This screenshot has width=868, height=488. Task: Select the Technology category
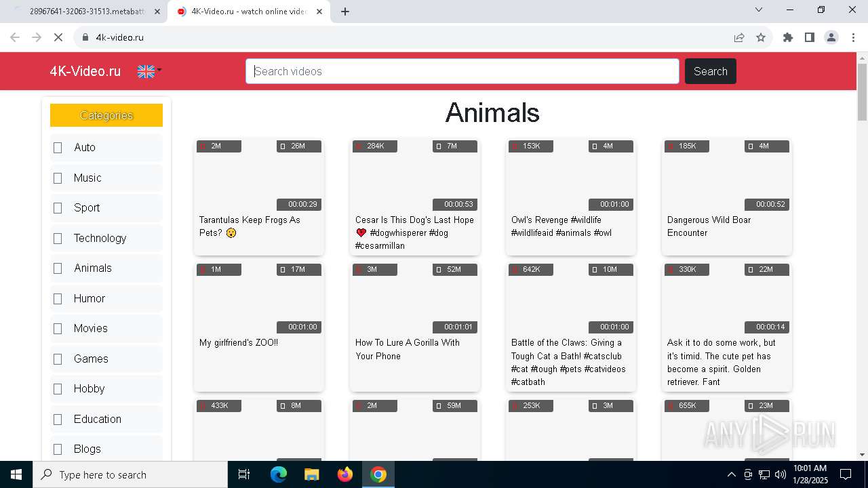click(106, 238)
